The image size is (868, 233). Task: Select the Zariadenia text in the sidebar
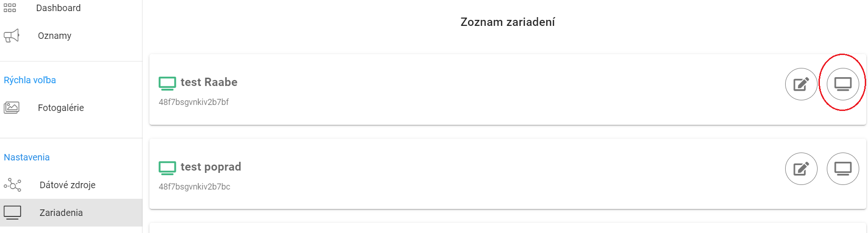(61, 213)
